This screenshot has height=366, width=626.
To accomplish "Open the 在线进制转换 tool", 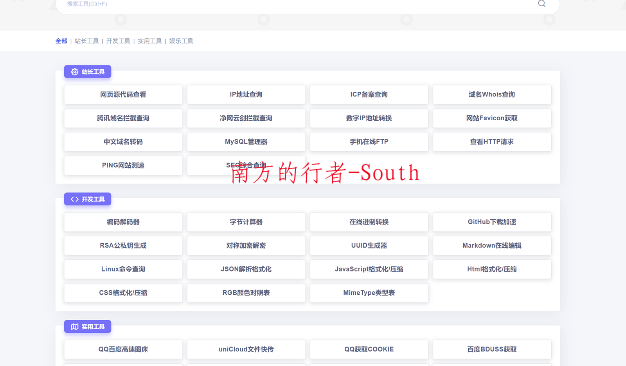I will pos(369,222).
